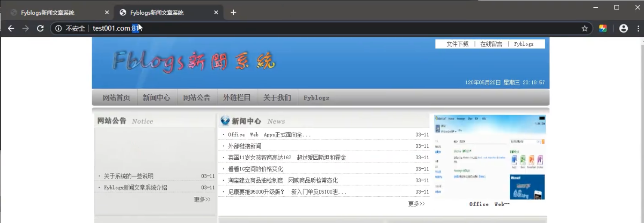This screenshot has height=223, width=644.
Task: Open 网站公告 navigation menu item
Action: click(196, 98)
